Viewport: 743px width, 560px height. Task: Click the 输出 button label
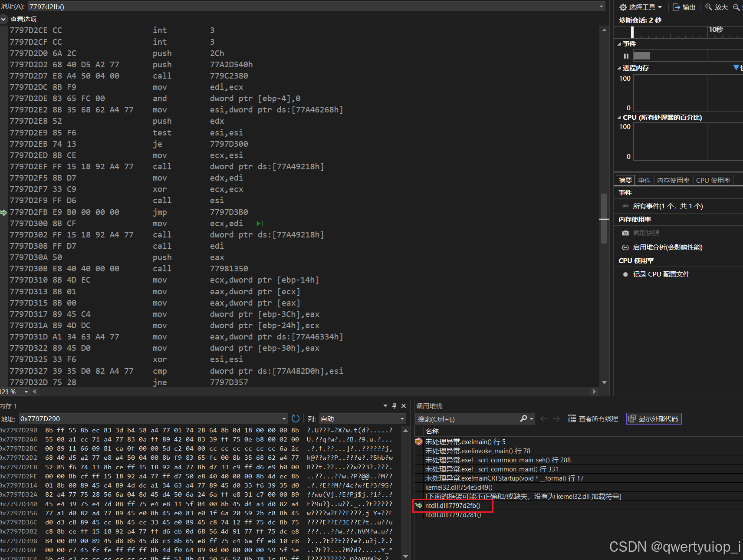tap(689, 7)
